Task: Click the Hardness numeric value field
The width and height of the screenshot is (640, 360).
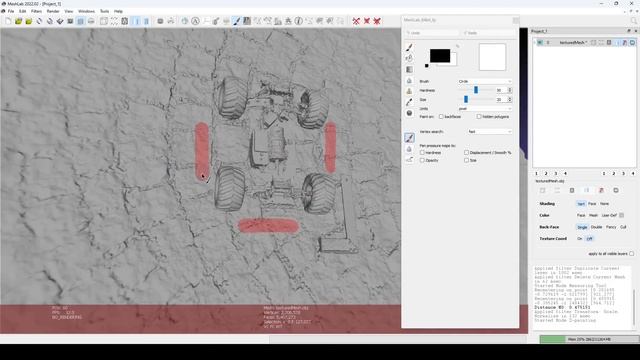Action: coord(501,90)
